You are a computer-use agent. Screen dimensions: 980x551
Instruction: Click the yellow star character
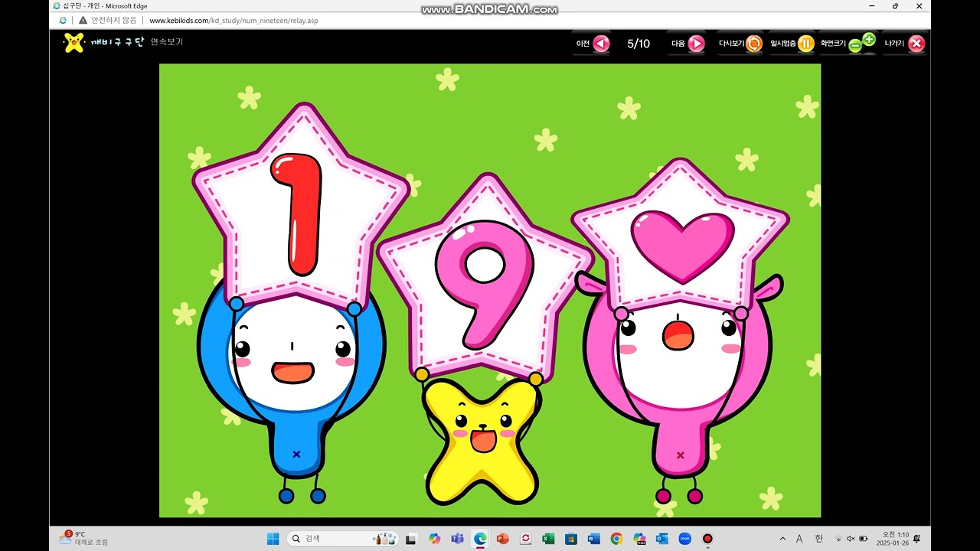(481, 444)
